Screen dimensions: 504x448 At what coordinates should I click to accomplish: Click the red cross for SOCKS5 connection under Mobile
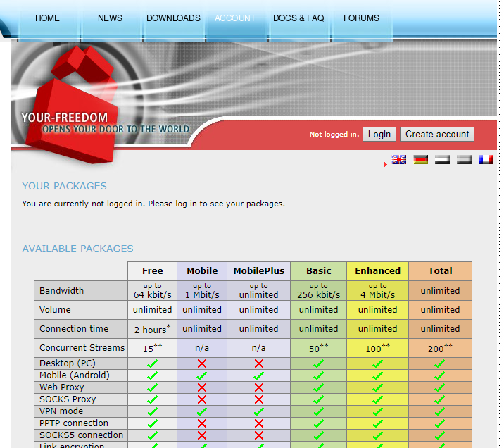[x=202, y=435]
